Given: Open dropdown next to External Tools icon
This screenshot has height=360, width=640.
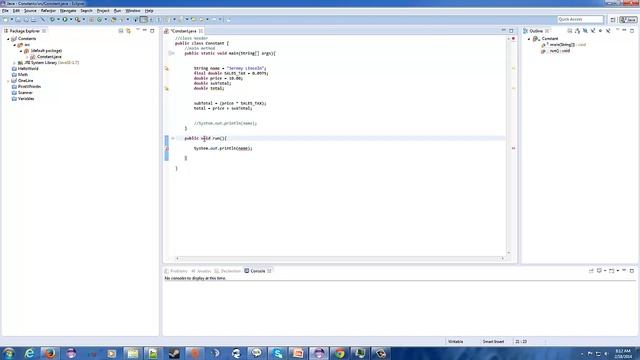Looking at the screenshot, I should coord(84,19).
